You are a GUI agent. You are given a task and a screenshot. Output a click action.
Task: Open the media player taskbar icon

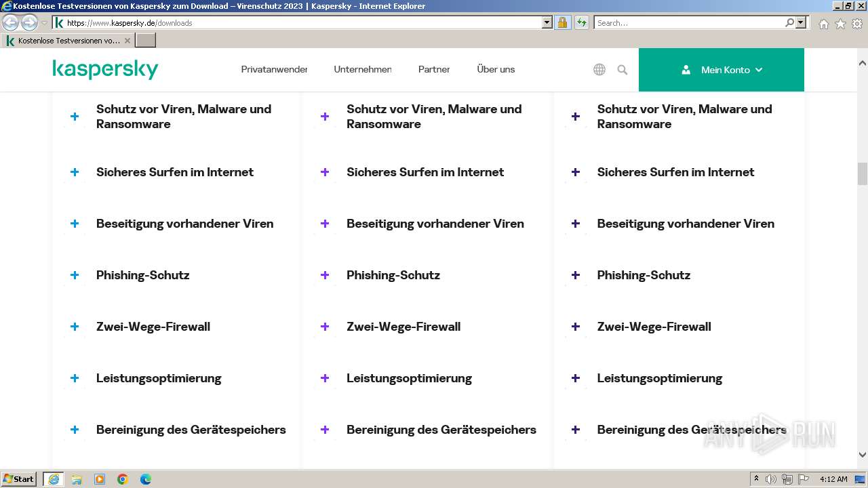pyautogui.click(x=100, y=479)
